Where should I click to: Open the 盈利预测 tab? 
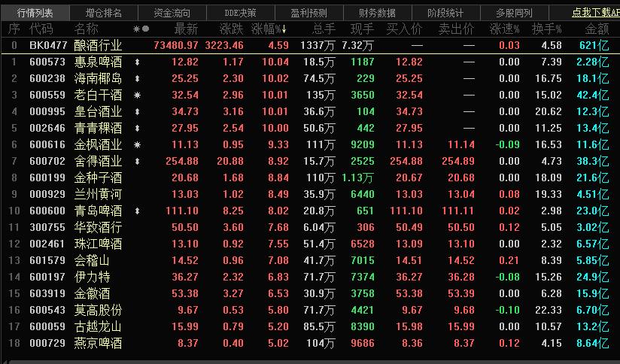point(308,13)
